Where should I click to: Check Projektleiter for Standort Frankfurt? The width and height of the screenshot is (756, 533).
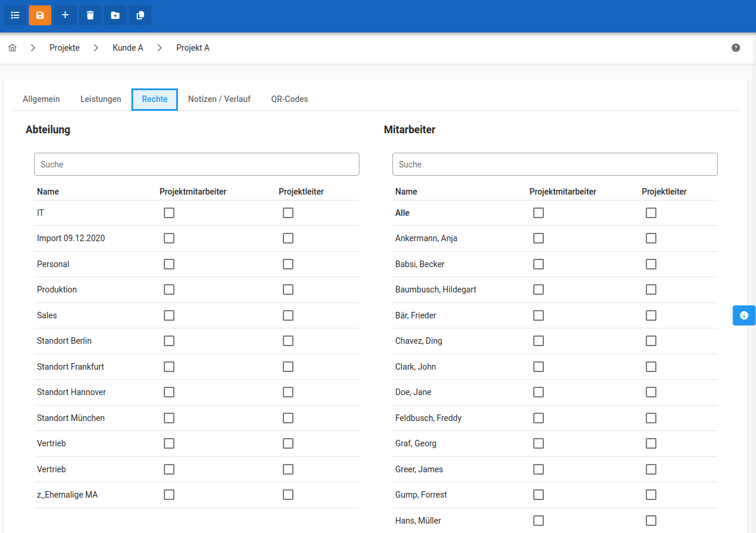pyautogui.click(x=288, y=367)
